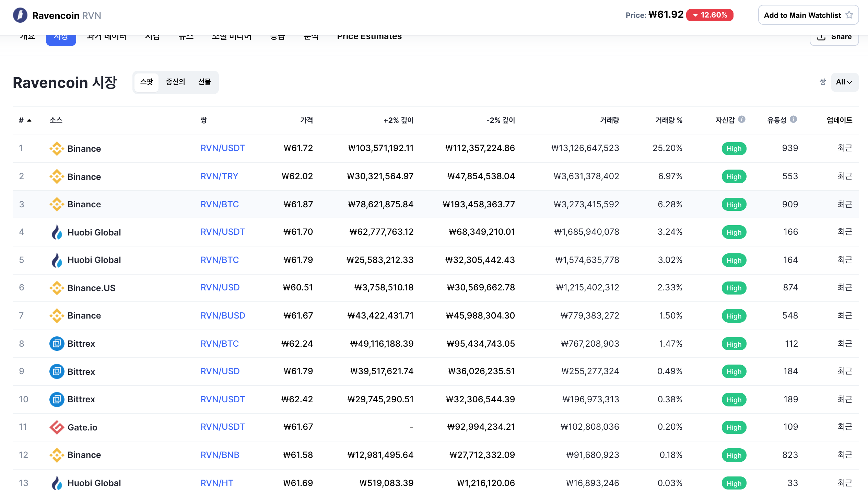Click the Huobi Global flame icon in row 4
Image resolution: width=868 pixels, height=495 pixels.
coord(57,232)
